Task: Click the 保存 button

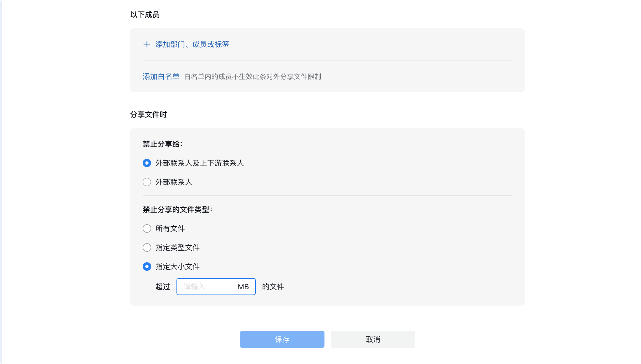Action: tap(282, 340)
